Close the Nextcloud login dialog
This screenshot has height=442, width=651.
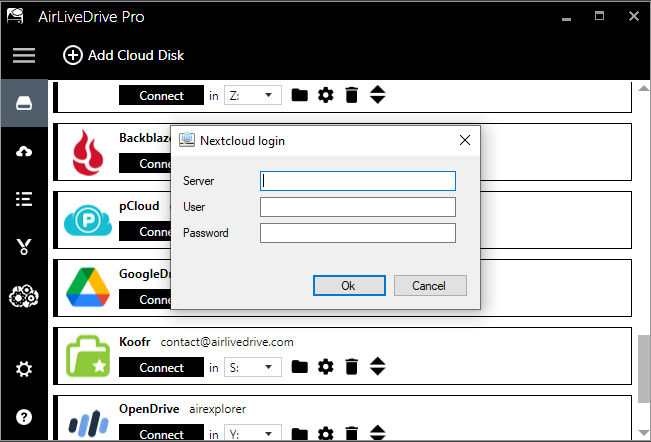click(x=465, y=140)
